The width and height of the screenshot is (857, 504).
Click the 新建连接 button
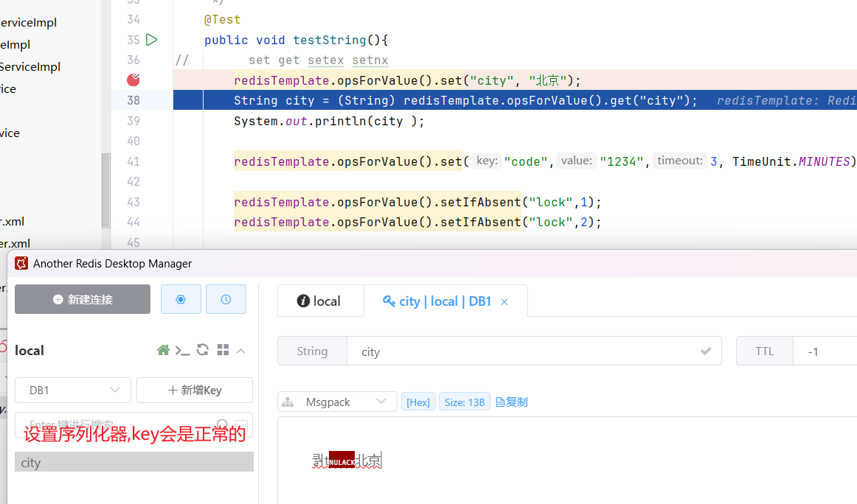click(x=83, y=299)
